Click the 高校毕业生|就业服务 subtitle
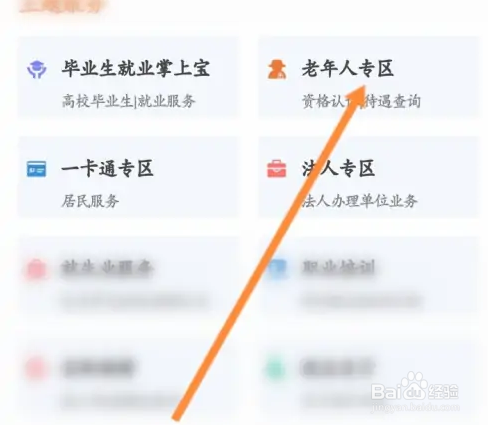 point(128,101)
